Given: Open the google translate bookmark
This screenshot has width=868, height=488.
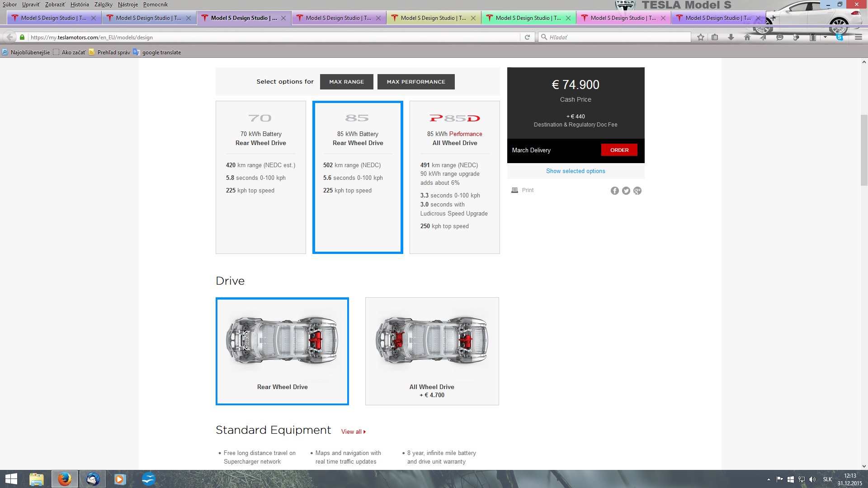Looking at the screenshot, I should (x=157, y=52).
